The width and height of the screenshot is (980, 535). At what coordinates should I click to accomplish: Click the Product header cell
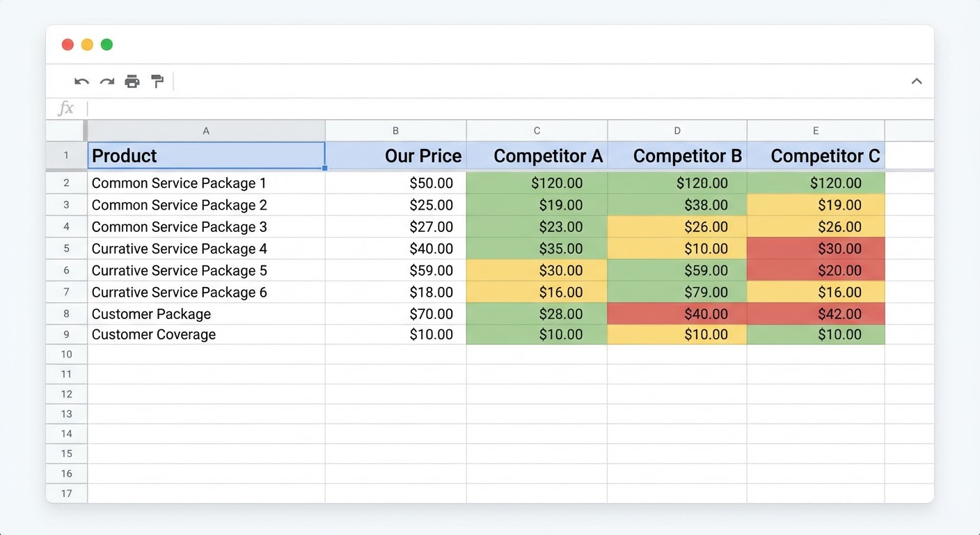pos(206,156)
